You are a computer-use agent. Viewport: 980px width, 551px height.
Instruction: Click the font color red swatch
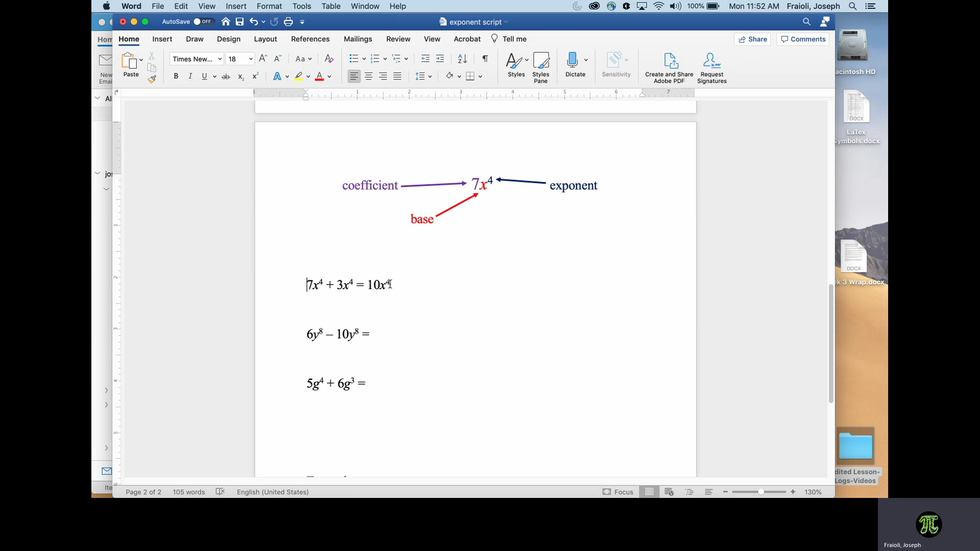coord(320,77)
